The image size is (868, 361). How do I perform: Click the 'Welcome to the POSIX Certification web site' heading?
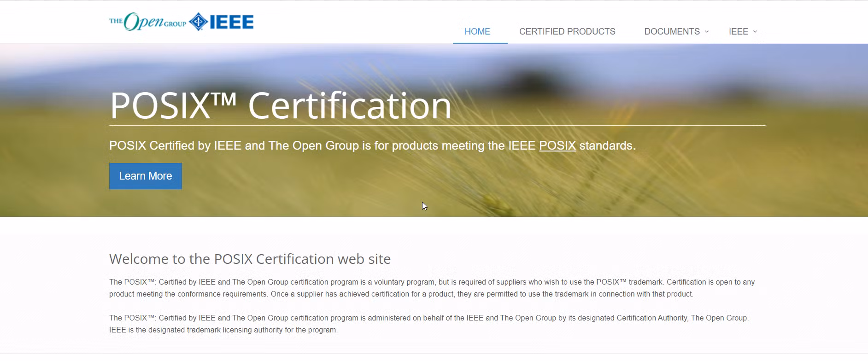pyautogui.click(x=250, y=259)
